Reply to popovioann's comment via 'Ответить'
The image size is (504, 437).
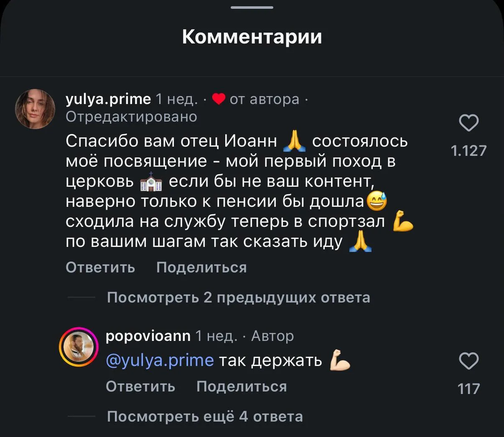(x=140, y=386)
